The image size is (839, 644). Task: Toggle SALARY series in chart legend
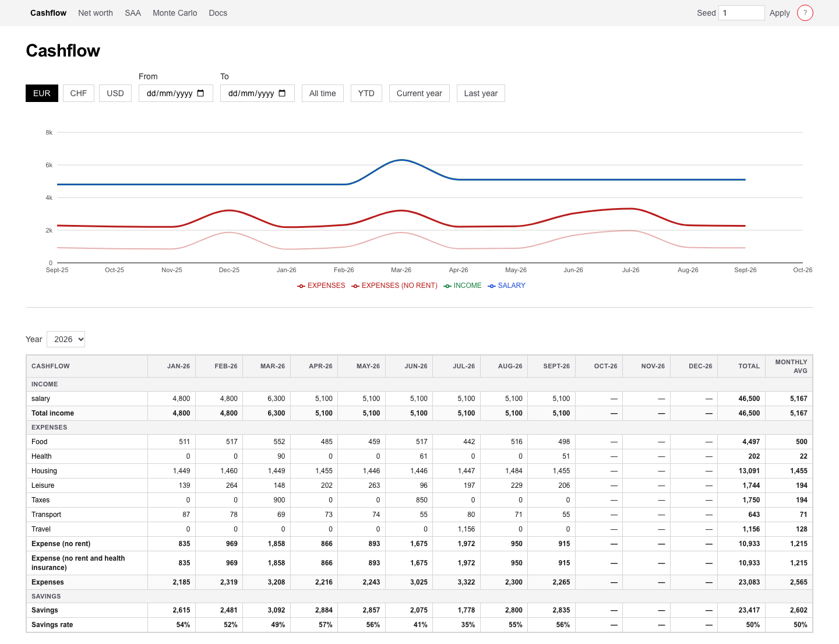tap(506, 286)
